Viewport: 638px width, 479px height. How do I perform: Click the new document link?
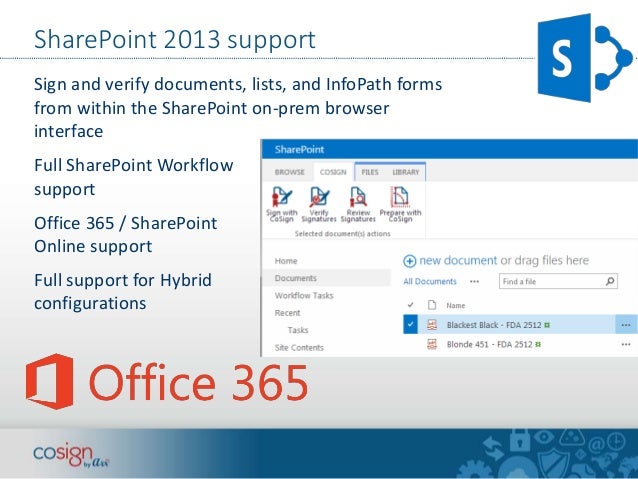(458, 260)
